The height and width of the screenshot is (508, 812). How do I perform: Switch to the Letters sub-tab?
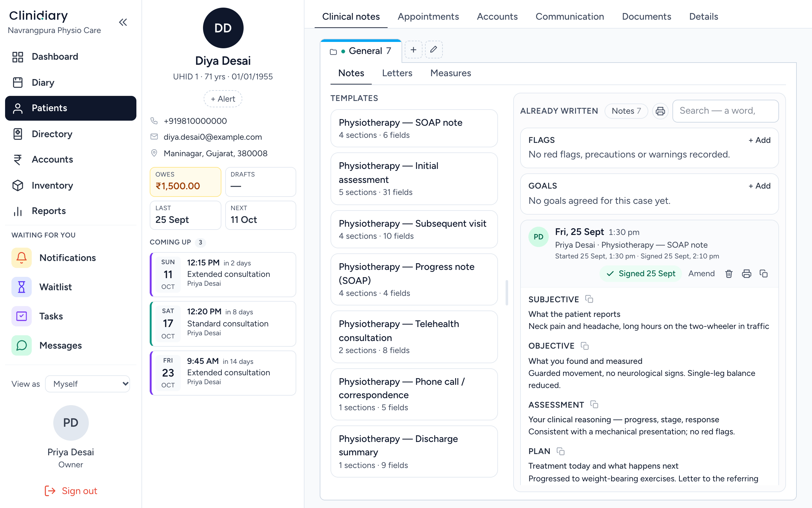pyautogui.click(x=397, y=73)
